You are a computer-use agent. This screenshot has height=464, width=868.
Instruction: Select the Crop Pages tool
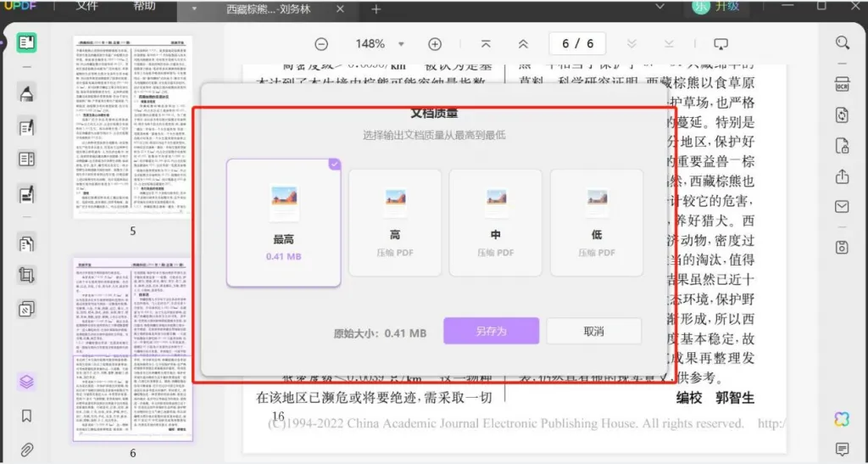[x=26, y=275]
